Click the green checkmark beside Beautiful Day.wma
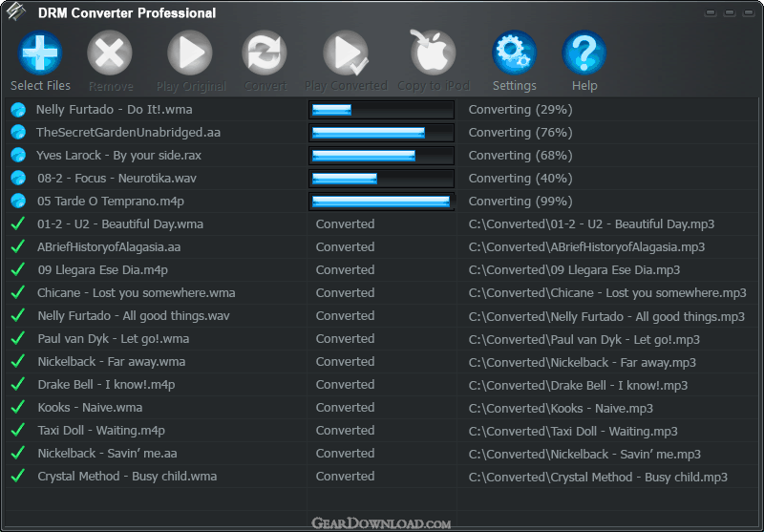 18,224
